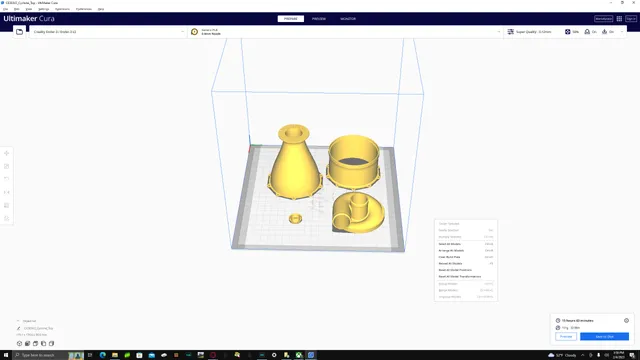The image size is (640, 360).
Task: Select the Move tool in left toolbar
Action: point(7,153)
